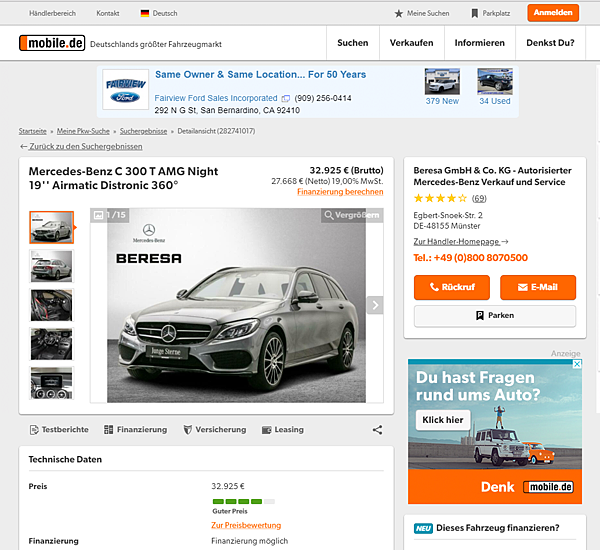Open Parkplatz bookmark icon
The height and width of the screenshot is (550, 600).
coord(474,14)
